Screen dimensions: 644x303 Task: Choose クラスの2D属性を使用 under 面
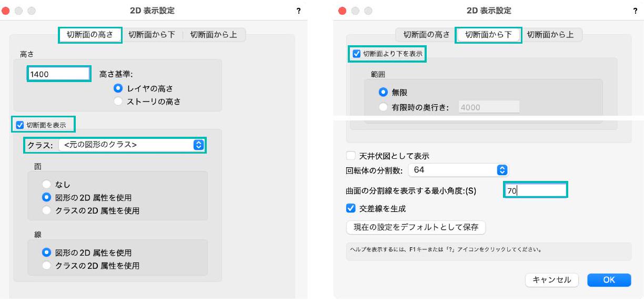47,210
